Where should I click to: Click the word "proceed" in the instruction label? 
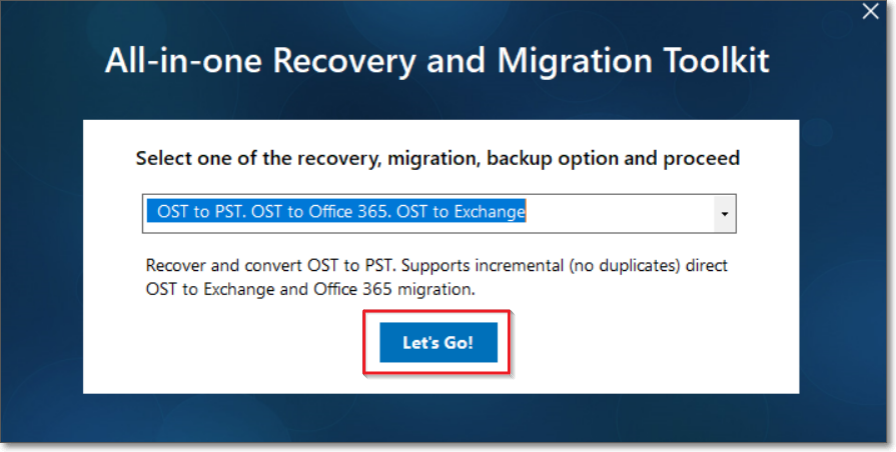point(702,158)
